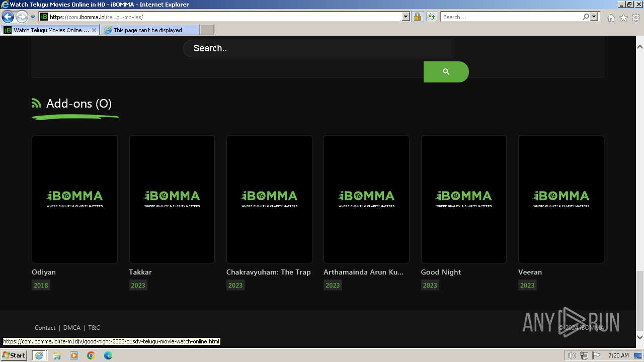The image size is (644, 362).
Task: Launch Microsoft Edge from the taskbar
Action: click(x=108, y=355)
